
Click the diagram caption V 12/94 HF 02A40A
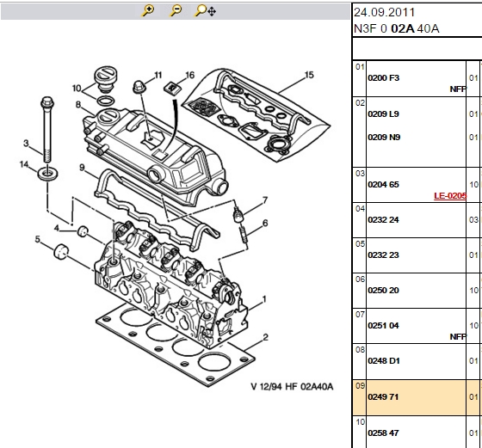point(292,386)
